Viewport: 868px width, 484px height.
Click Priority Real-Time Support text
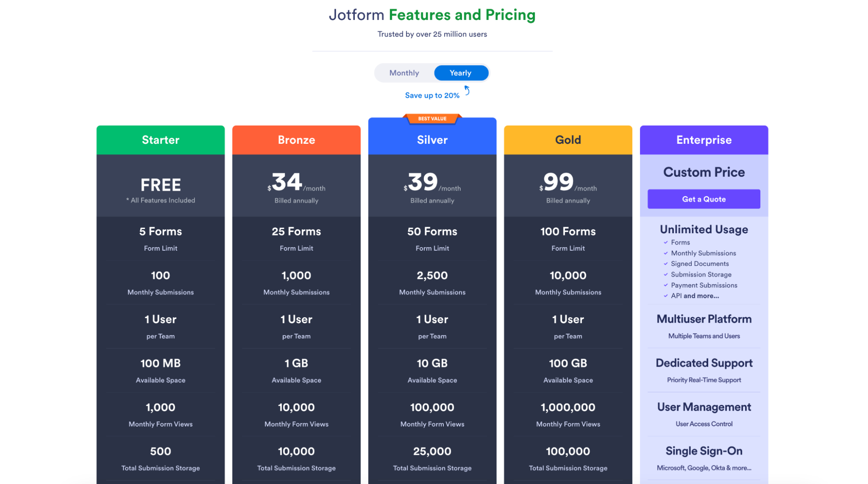(x=704, y=380)
